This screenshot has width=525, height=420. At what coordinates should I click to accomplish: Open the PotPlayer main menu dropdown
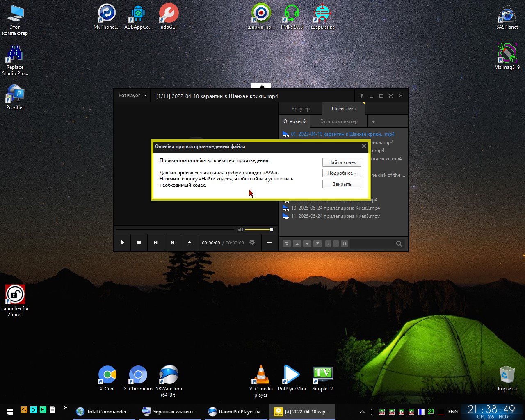click(132, 96)
